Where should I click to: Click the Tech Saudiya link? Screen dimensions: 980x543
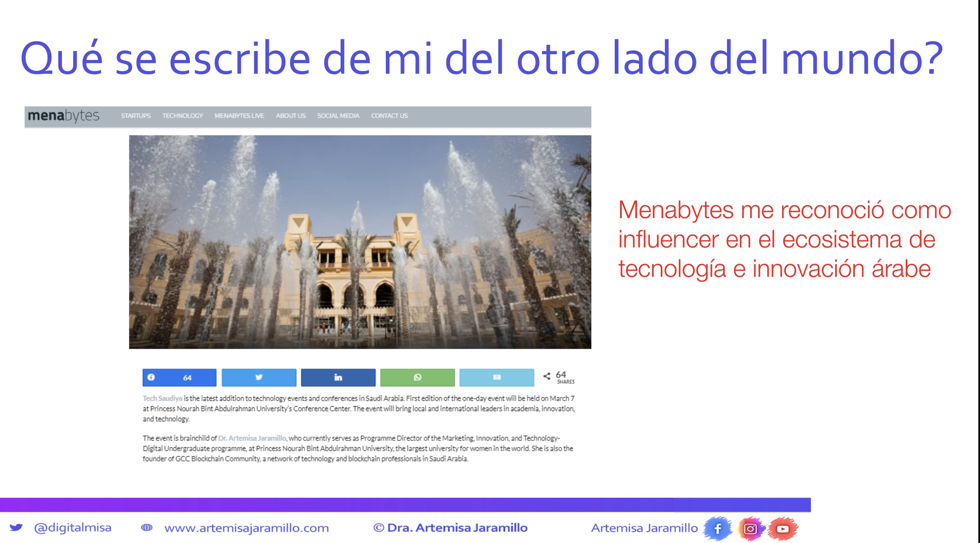coord(163,398)
